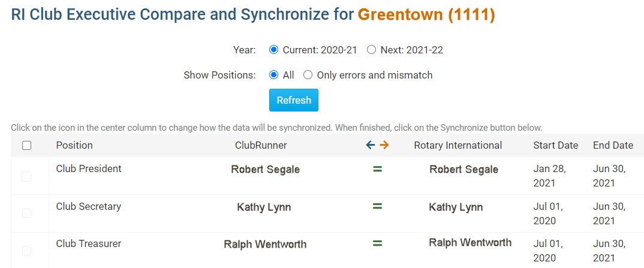644x268 pixels.
Task: Tick the select-all checkbox in table header
Action: click(x=27, y=145)
